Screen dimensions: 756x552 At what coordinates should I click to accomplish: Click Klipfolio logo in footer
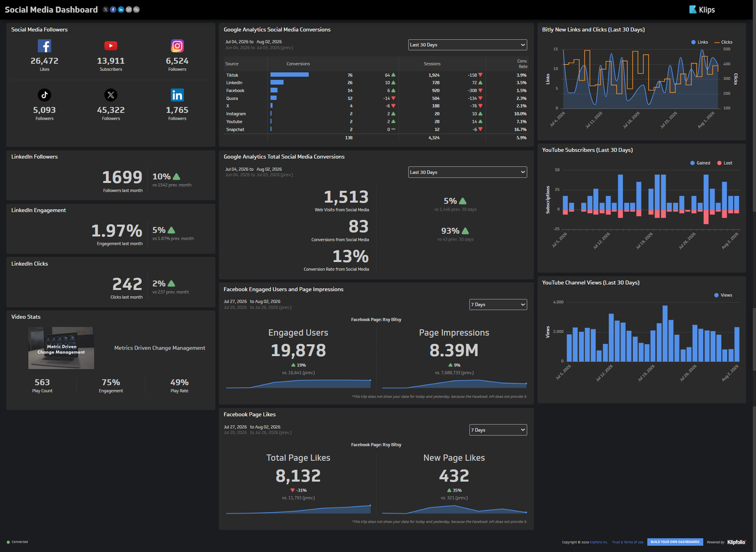pyautogui.click(x=737, y=542)
